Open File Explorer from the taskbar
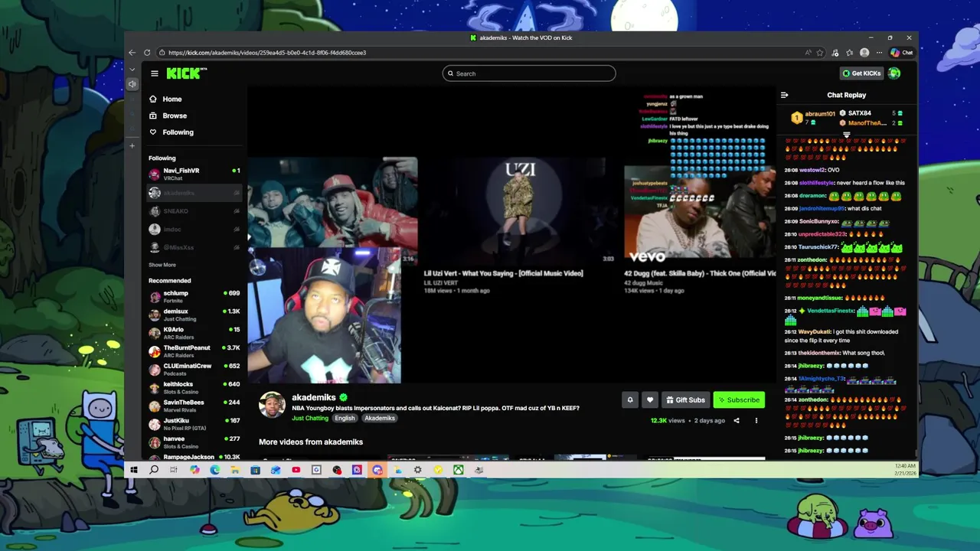This screenshot has height=551, width=980. click(235, 470)
